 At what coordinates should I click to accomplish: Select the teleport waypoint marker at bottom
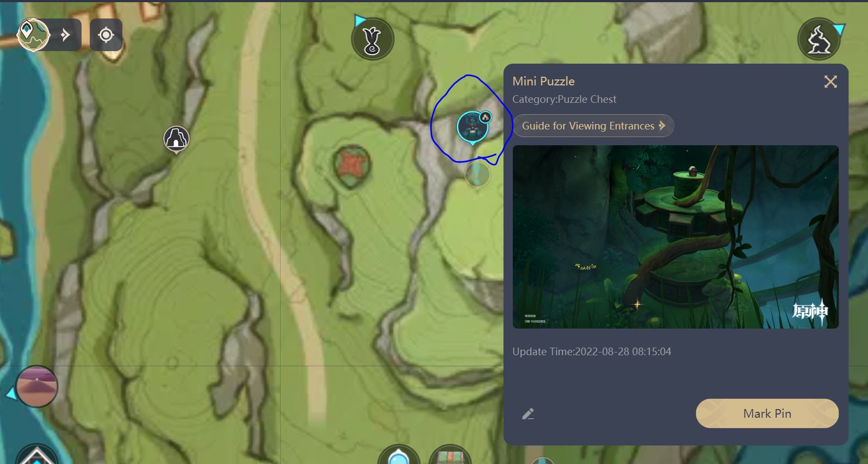[399, 455]
